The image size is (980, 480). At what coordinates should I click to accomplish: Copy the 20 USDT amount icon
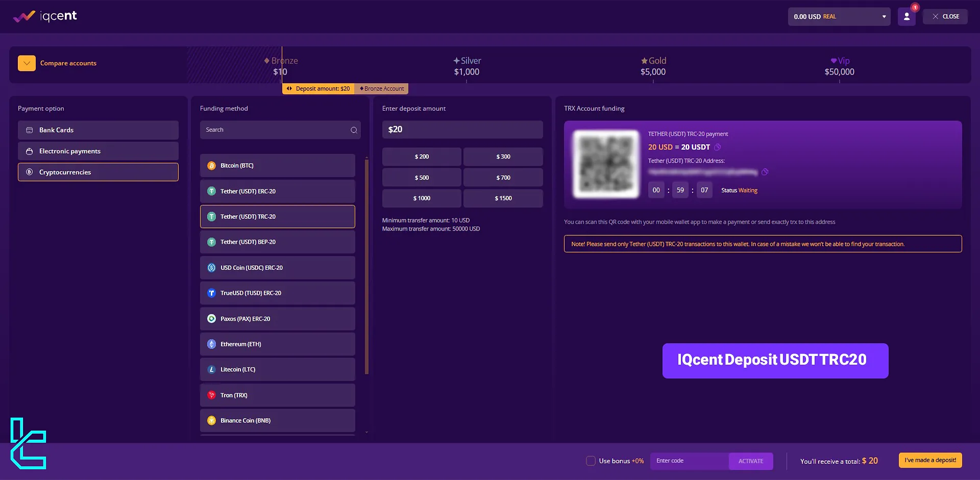(x=717, y=147)
